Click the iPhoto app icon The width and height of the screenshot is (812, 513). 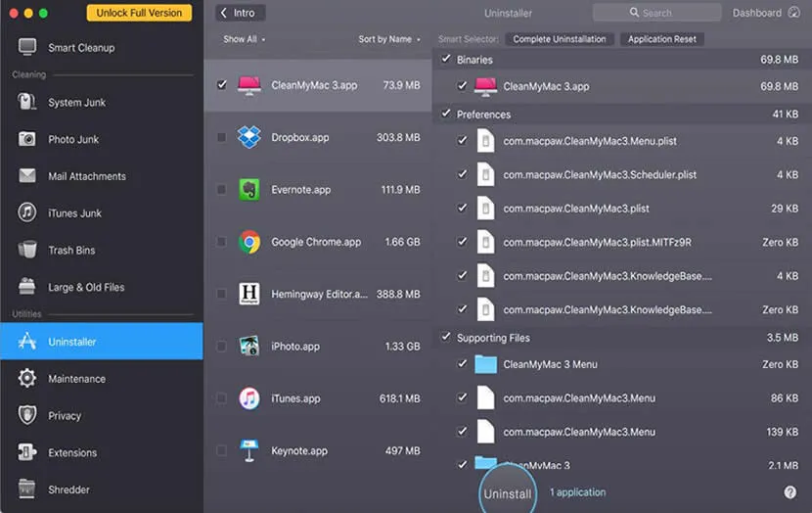click(x=249, y=347)
